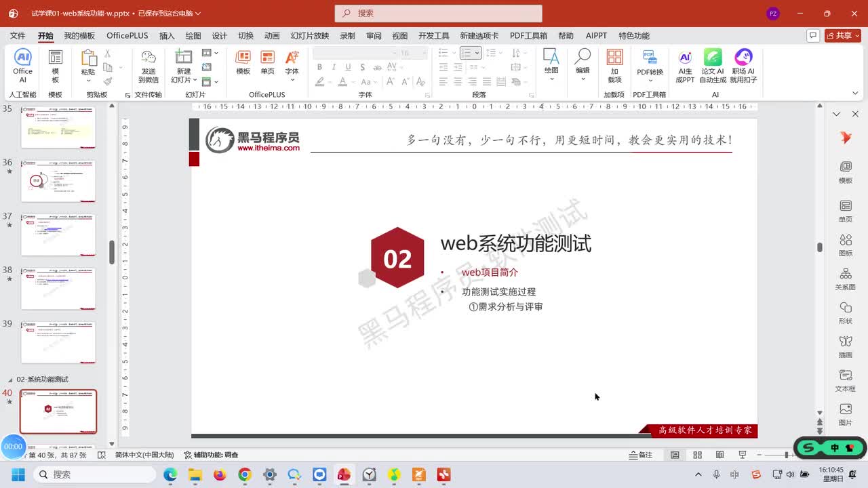This screenshot has width=868, height=488.
Task: Switch to slide sorter view
Action: coord(697,455)
